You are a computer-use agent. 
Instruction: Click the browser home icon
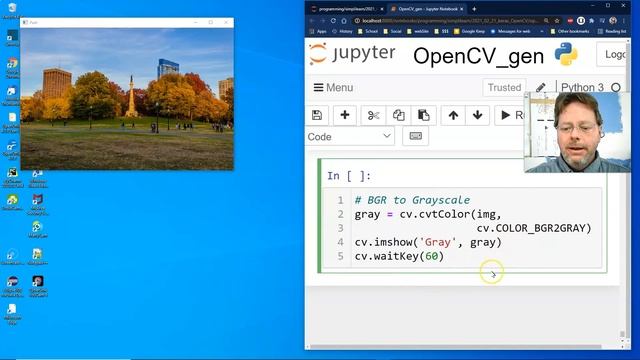click(x=344, y=20)
